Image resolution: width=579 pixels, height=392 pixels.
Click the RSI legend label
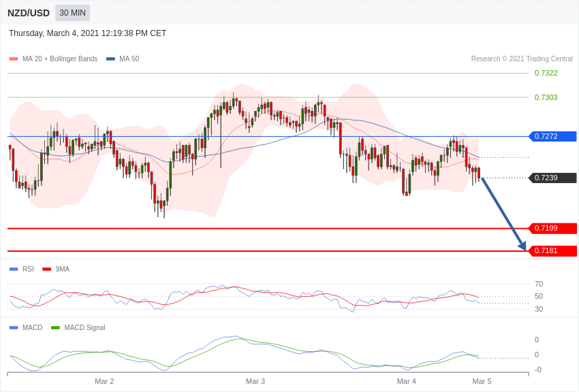click(28, 269)
